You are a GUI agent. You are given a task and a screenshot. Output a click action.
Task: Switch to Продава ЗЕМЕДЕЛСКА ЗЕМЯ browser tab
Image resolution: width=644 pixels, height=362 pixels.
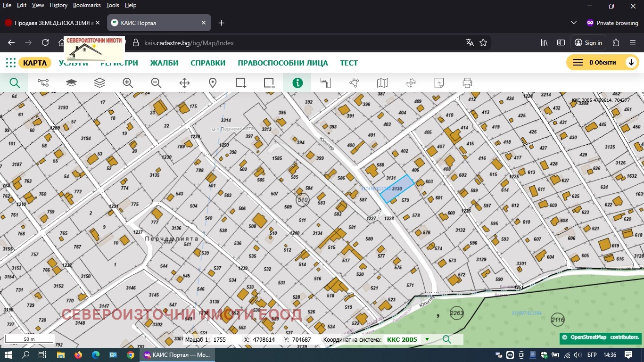(51, 23)
